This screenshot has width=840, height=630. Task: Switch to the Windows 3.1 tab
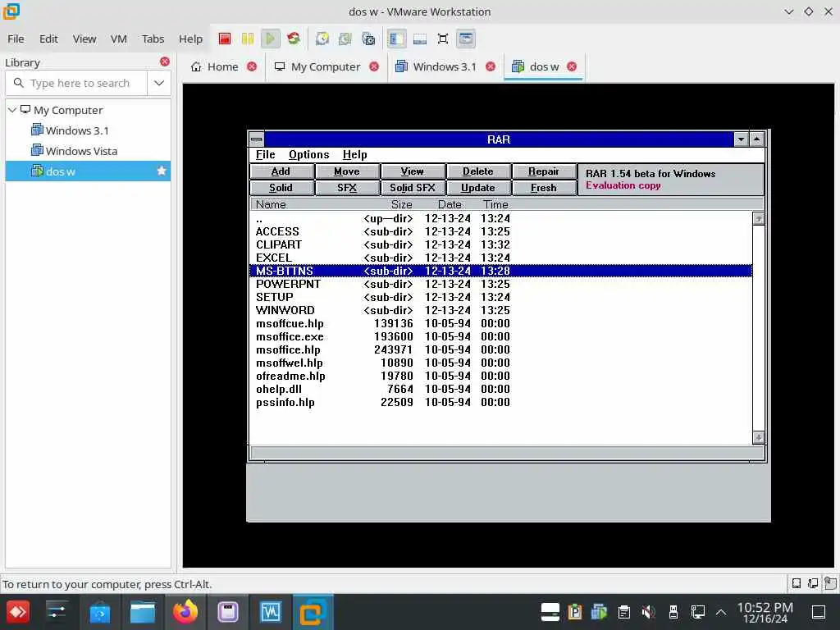[x=436, y=67]
